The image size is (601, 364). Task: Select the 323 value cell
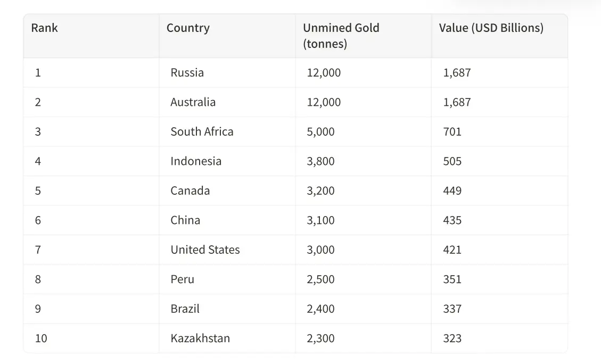(x=452, y=338)
